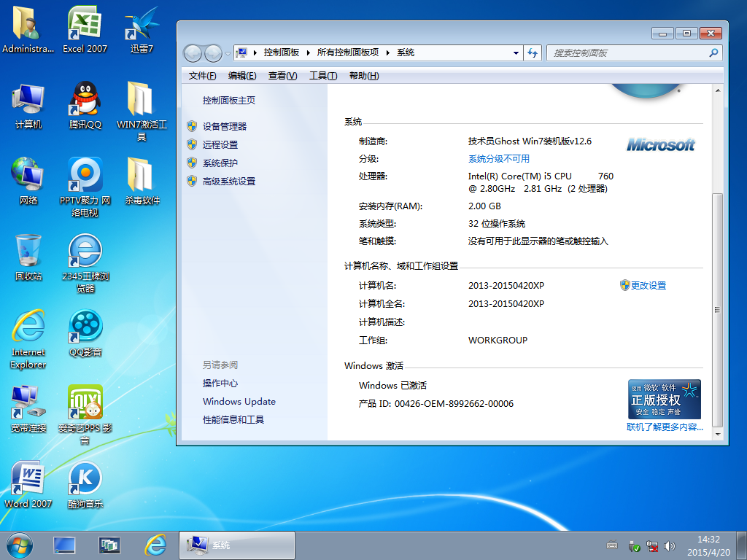The width and height of the screenshot is (747, 560).
Task: Click 联机了解更多内容 link
Action: coord(665,427)
